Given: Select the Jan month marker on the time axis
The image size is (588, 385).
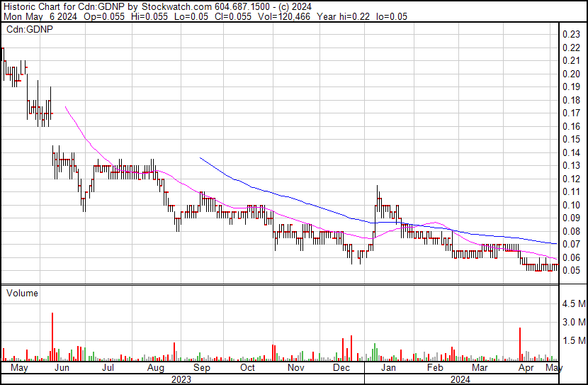Looking at the screenshot, I should 388,369.
